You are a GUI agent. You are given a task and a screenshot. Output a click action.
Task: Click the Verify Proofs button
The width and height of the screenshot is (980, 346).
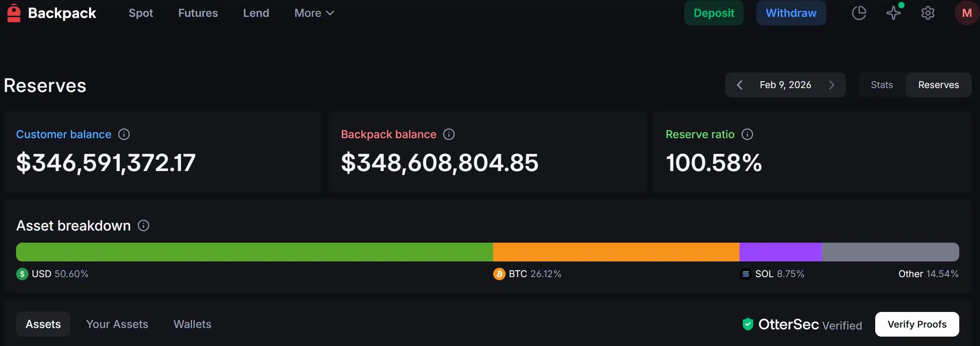point(917,324)
